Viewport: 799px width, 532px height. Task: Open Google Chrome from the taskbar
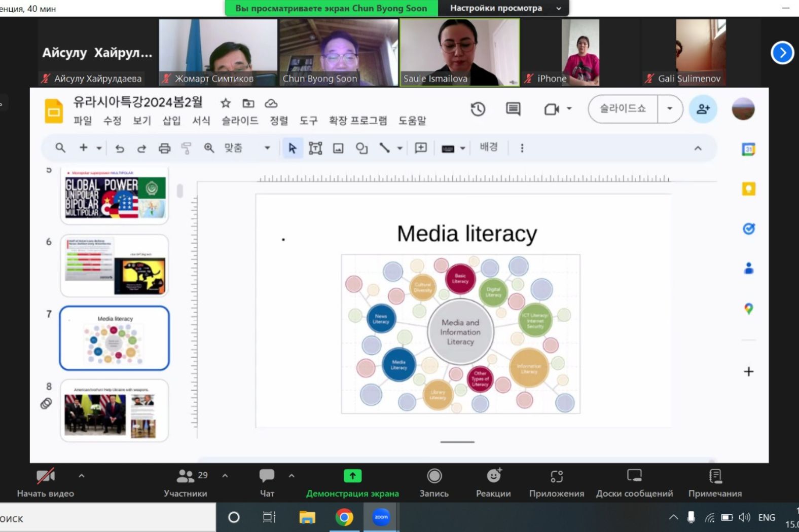point(344,517)
